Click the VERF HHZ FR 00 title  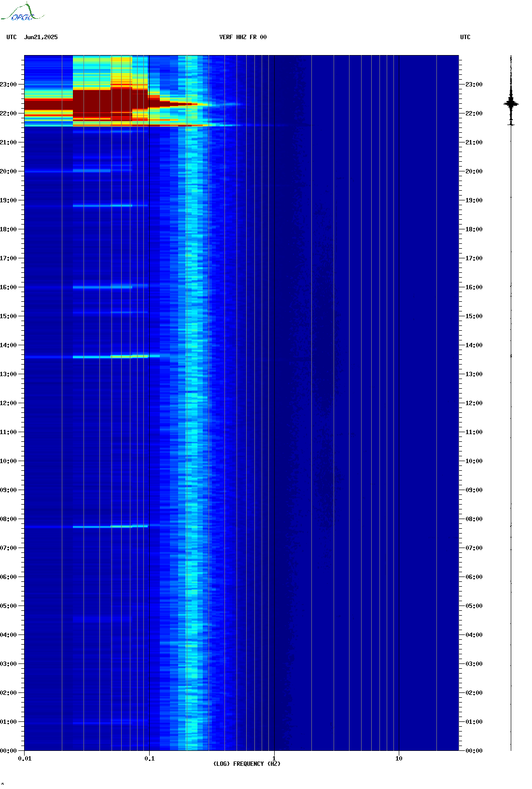pos(243,37)
